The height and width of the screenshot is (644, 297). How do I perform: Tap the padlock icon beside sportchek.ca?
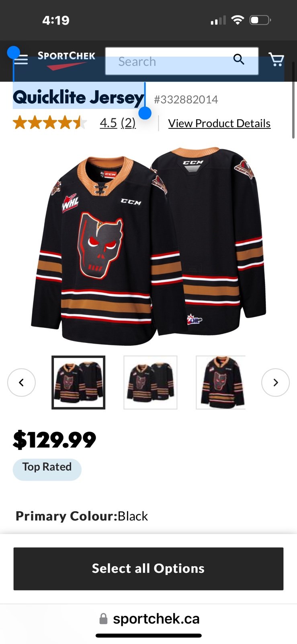pyautogui.click(x=103, y=619)
